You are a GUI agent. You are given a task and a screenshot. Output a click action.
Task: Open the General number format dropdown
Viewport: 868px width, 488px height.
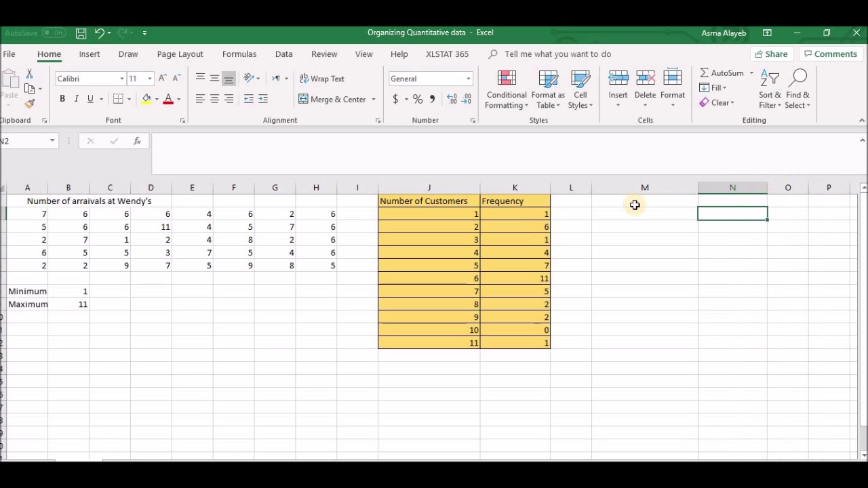pyautogui.click(x=468, y=79)
